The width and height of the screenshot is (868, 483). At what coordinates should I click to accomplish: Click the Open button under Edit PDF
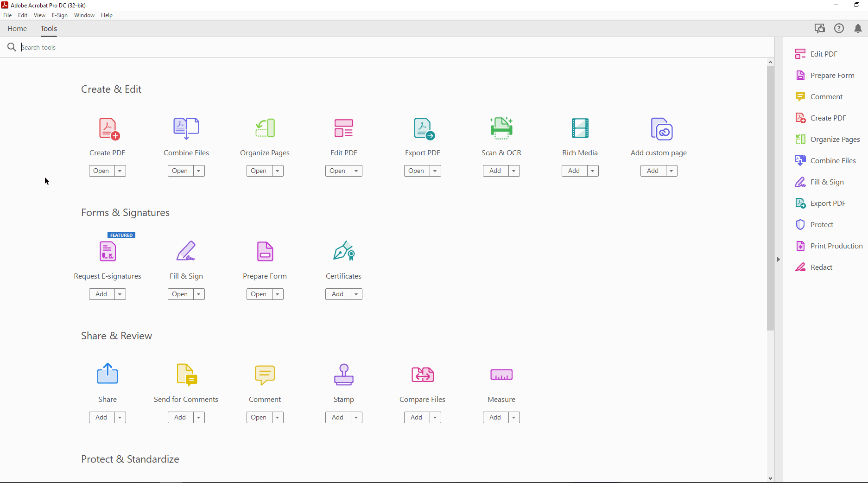point(337,171)
